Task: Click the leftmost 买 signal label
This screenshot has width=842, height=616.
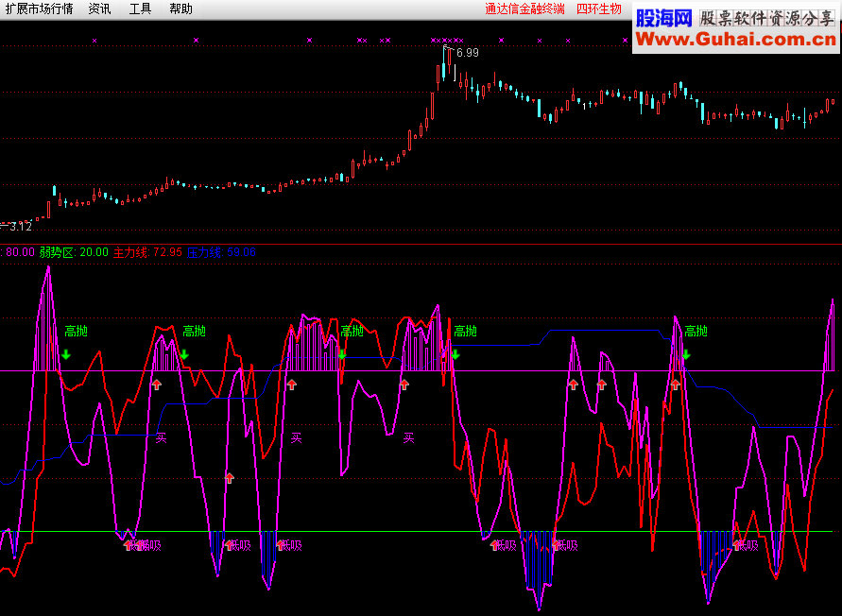Action: pyautogui.click(x=161, y=438)
